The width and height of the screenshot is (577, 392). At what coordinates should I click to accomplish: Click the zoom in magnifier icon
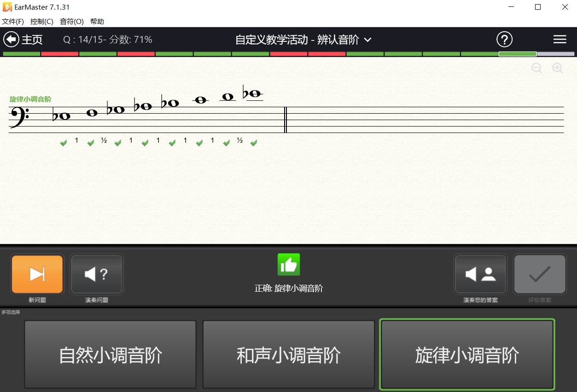click(x=557, y=68)
